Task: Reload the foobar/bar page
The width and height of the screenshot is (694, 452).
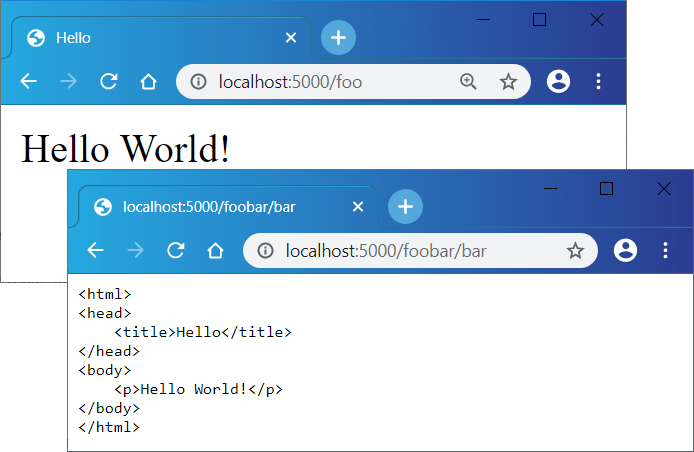Action: (176, 251)
